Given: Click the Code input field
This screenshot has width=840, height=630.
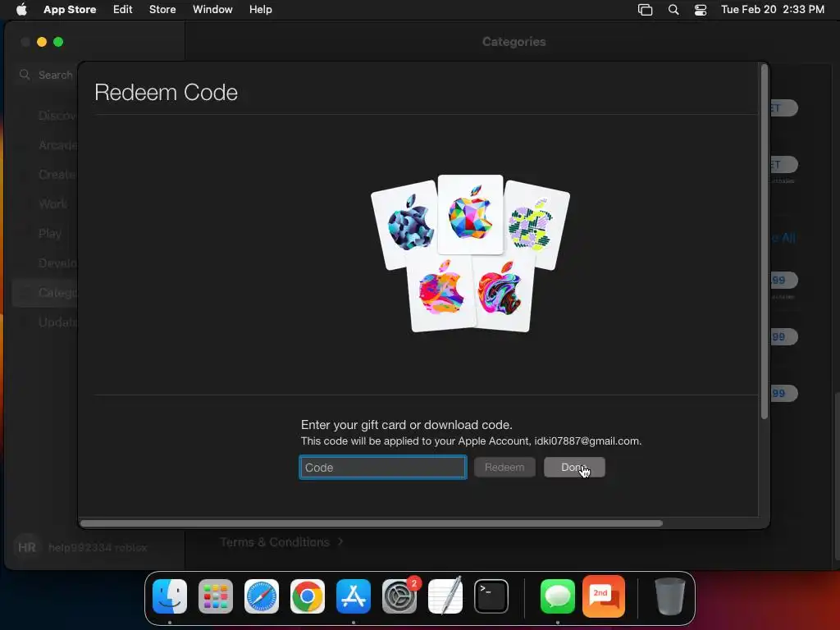Looking at the screenshot, I should click(x=382, y=467).
